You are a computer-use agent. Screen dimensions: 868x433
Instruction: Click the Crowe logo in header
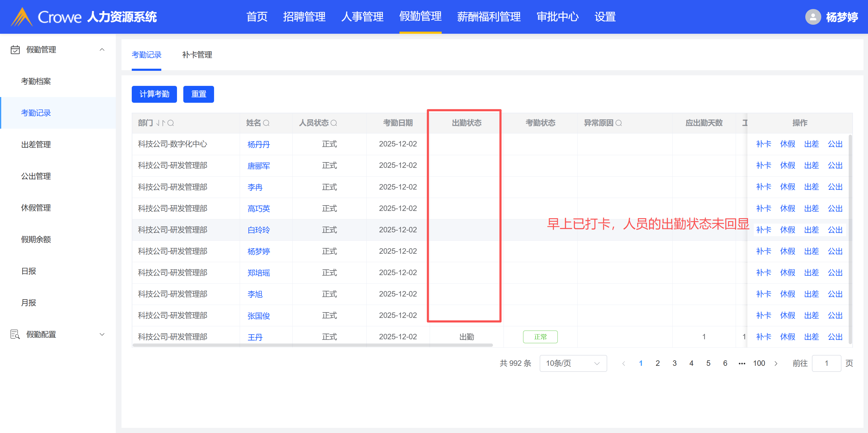(22, 17)
